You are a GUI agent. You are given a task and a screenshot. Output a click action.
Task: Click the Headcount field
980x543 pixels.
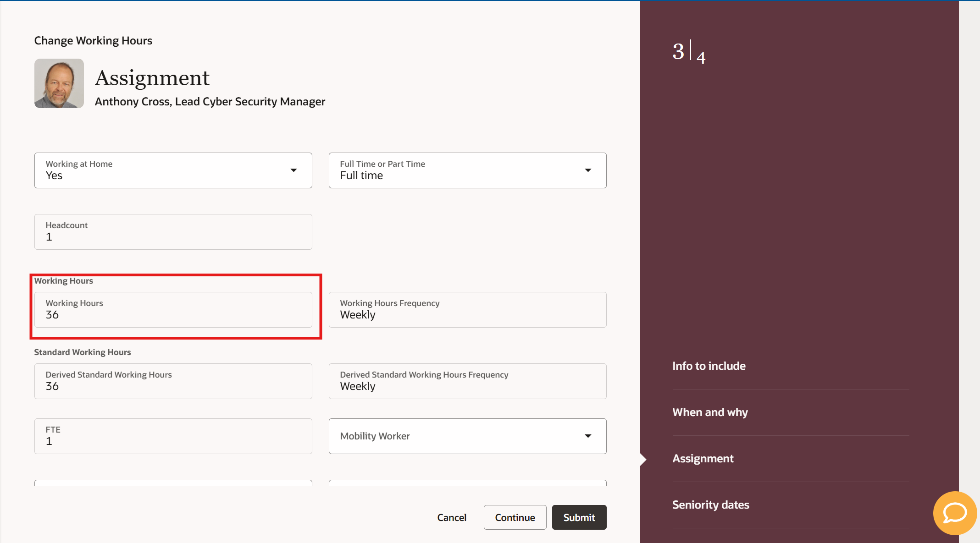pos(173,232)
